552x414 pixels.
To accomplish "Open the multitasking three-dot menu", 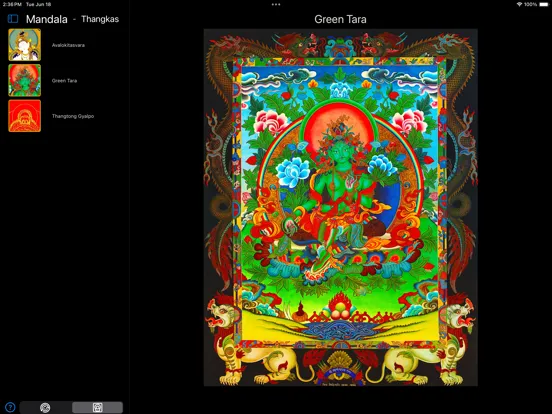I will coord(276,5).
